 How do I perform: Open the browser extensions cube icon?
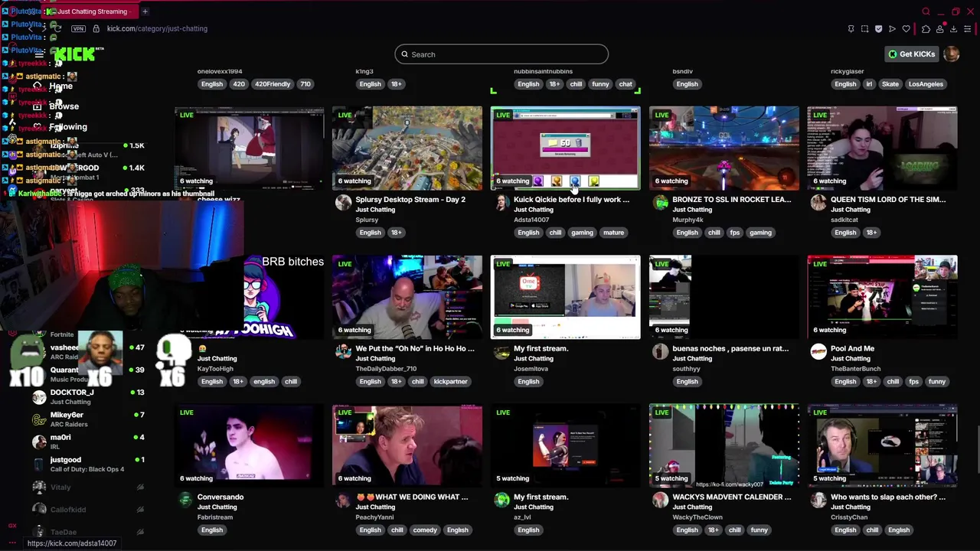click(926, 29)
